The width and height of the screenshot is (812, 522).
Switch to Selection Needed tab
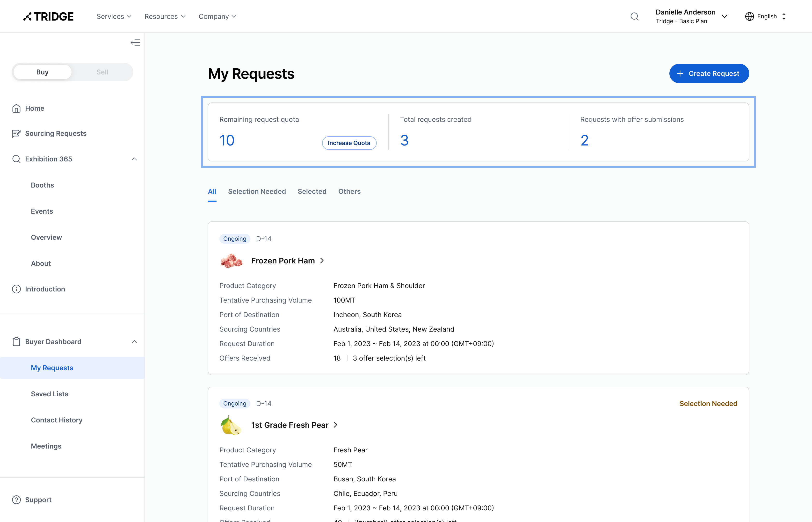coord(257,191)
